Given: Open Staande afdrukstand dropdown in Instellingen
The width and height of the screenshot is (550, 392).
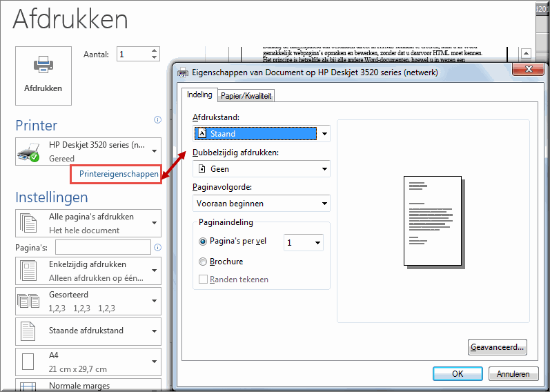Looking at the screenshot, I should click(88, 331).
